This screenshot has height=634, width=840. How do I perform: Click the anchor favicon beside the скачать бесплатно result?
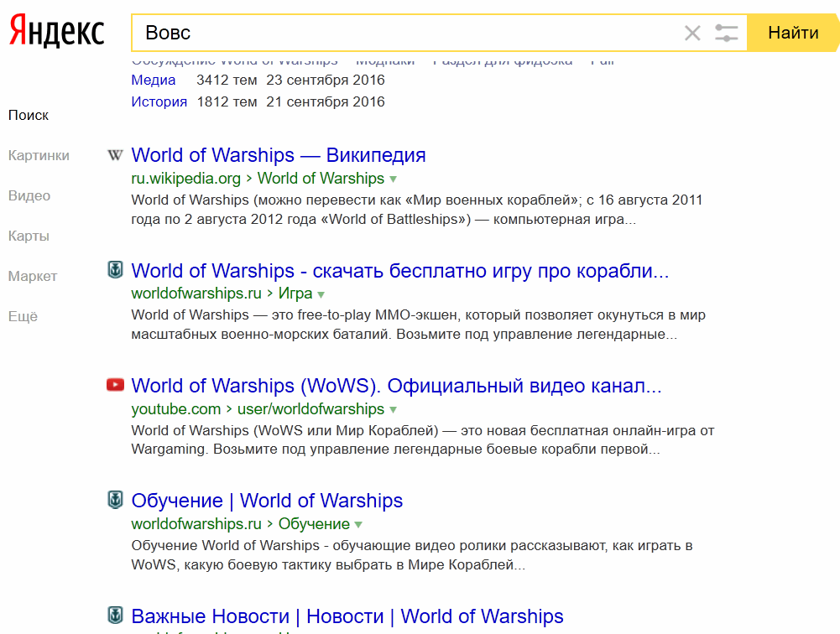coord(115,269)
